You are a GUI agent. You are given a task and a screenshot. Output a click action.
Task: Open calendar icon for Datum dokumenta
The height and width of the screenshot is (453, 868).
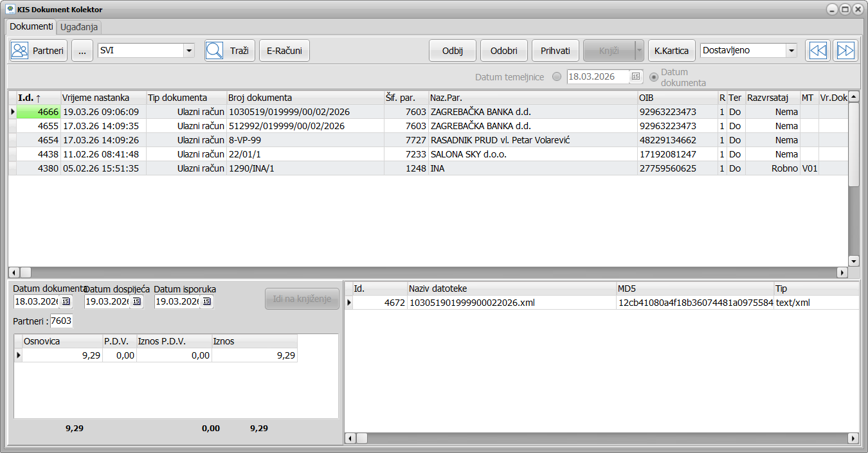66,301
